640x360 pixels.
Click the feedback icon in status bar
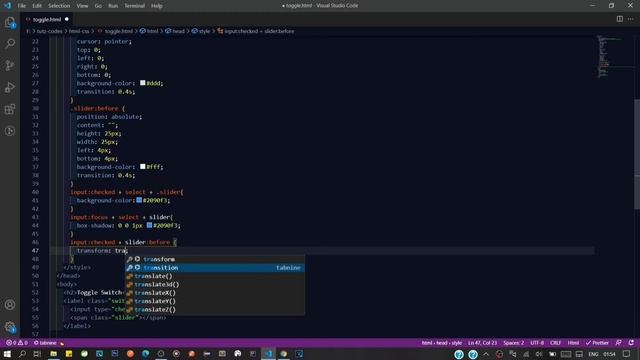[x=619, y=343]
